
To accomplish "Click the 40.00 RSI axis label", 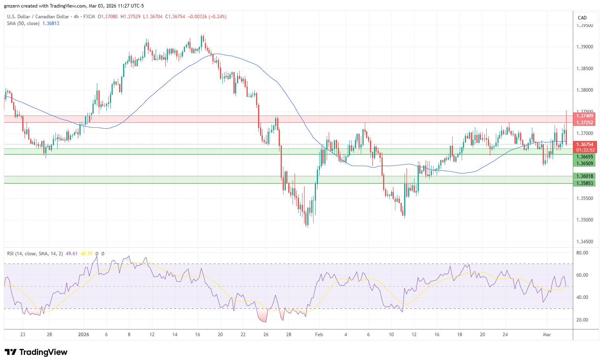I will point(582,297).
